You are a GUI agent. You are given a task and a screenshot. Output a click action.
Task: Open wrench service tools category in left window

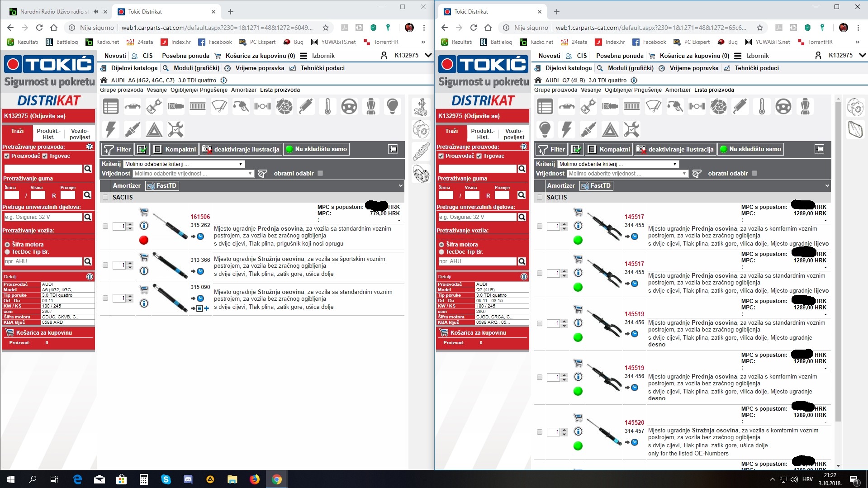tap(175, 130)
